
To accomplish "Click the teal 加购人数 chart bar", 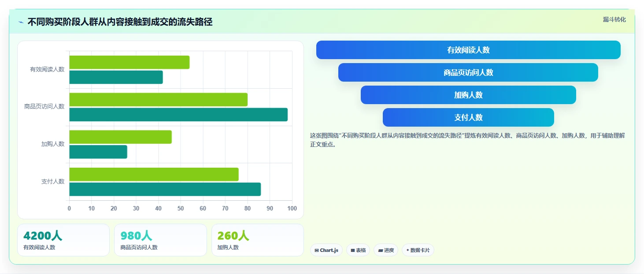I will (x=98, y=152).
